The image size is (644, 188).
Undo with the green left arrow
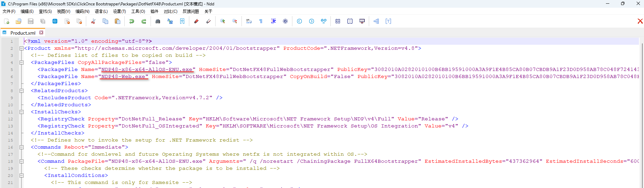(132, 21)
